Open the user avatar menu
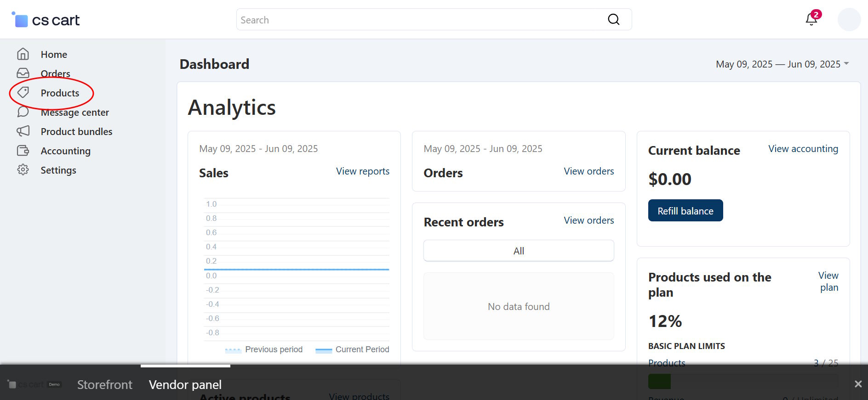 click(x=849, y=19)
